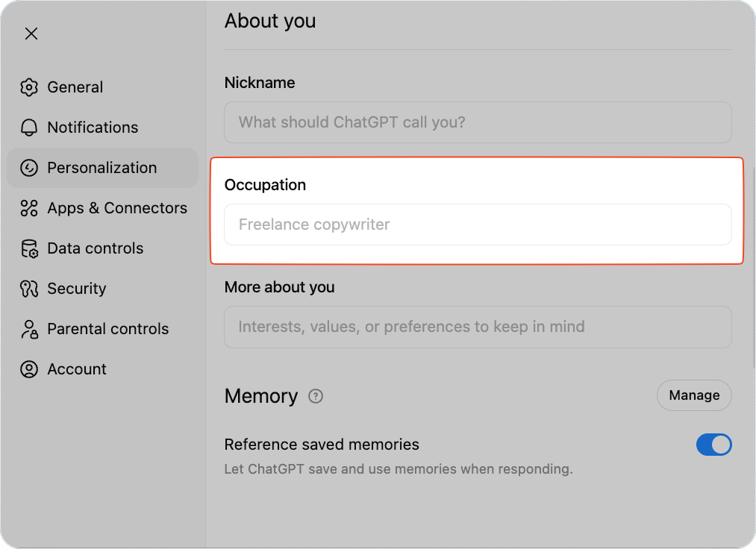Select the Security settings tab
756x549 pixels.
click(76, 289)
